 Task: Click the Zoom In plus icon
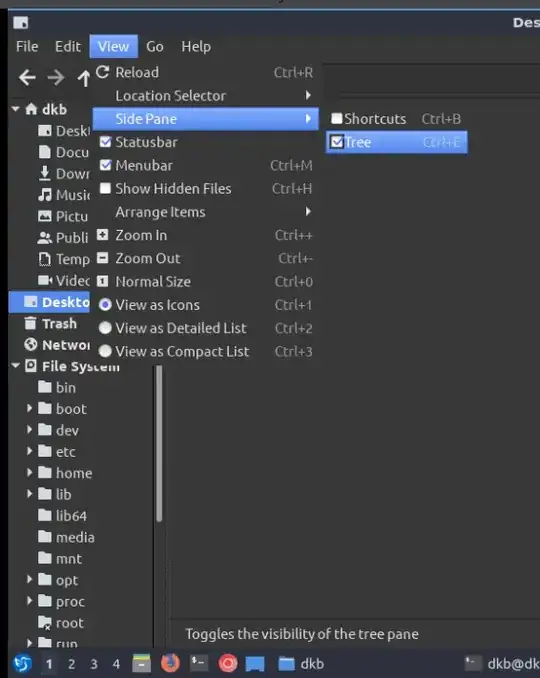click(102, 235)
